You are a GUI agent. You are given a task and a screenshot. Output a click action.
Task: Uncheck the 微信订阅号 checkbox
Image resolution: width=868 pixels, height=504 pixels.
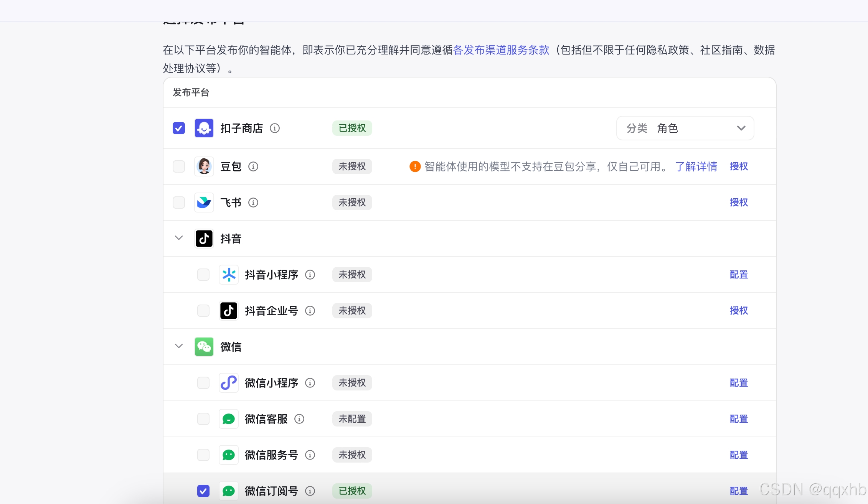(203, 491)
